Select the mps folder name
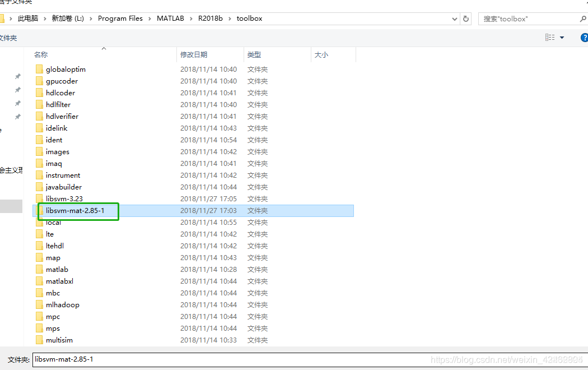Image resolution: width=588 pixels, height=370 pixels. [53, 329]
